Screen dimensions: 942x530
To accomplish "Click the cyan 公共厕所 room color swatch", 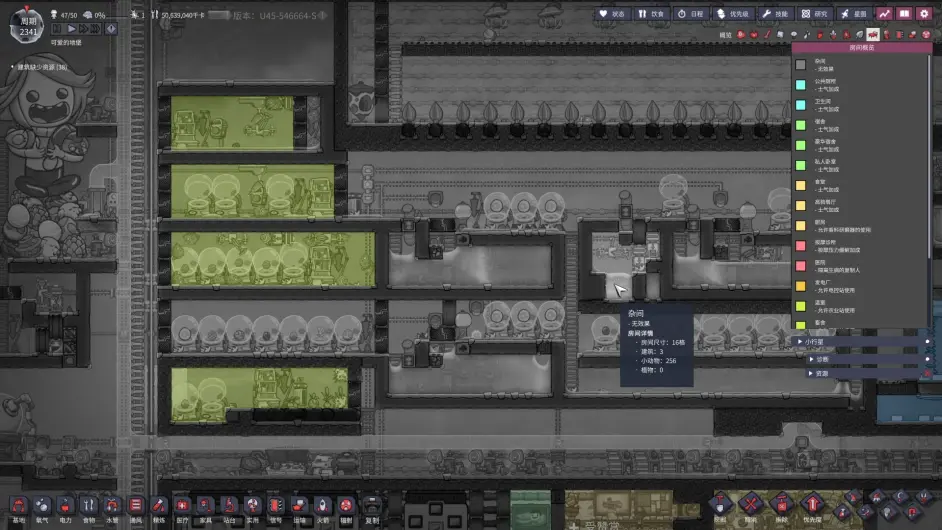I will [800, 84].
